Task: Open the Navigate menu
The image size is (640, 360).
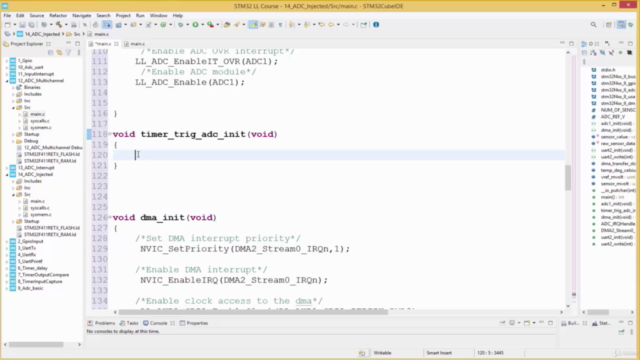Action: tap(82, 16)
